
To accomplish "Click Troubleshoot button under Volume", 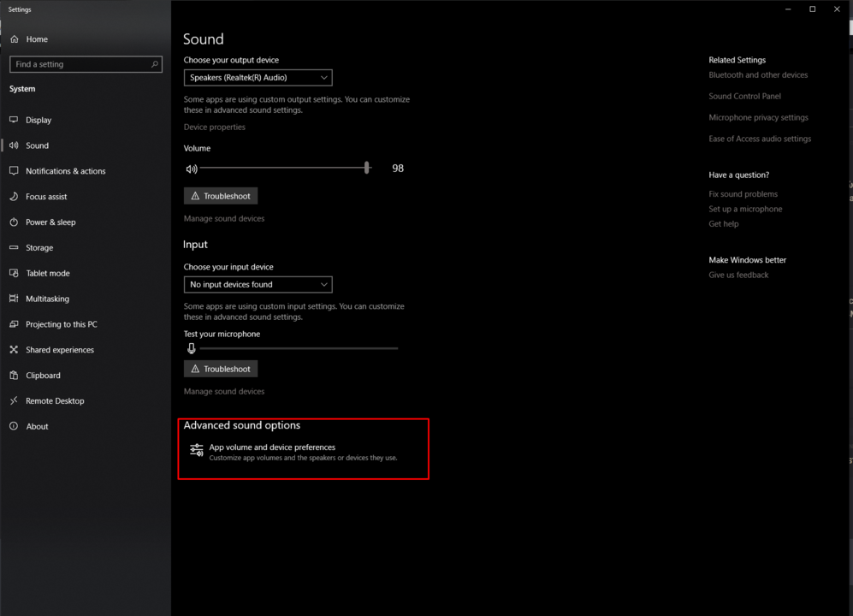I will click(x=221, y=196).
